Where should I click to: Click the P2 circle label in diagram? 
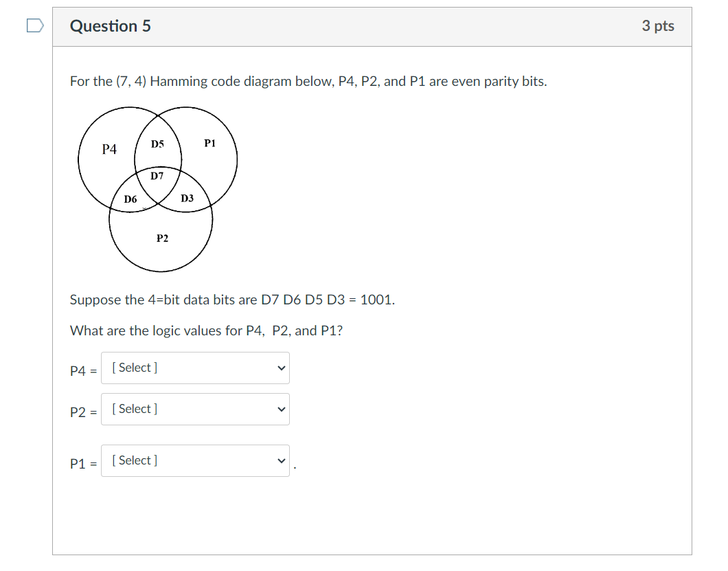point(163,238)
